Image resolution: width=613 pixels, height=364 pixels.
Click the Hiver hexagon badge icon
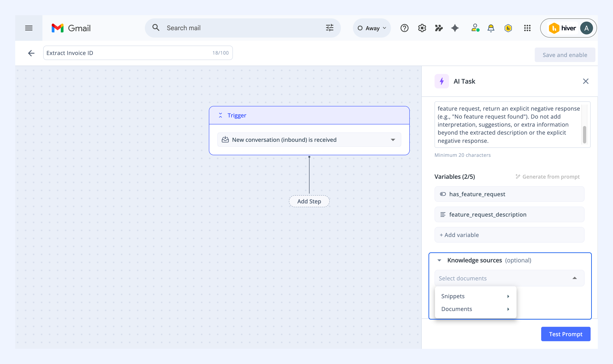[508, 28]
